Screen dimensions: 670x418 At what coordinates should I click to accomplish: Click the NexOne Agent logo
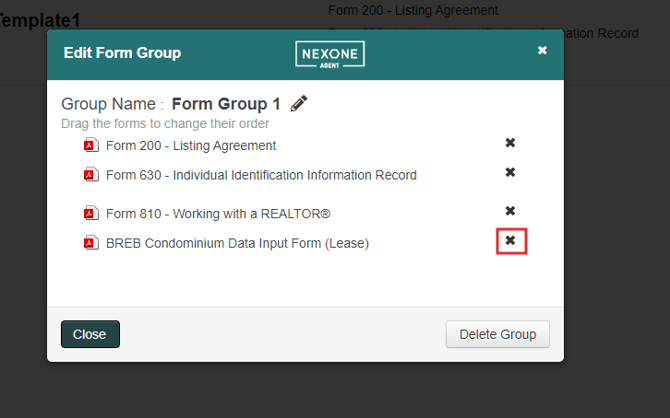(330, 54)
